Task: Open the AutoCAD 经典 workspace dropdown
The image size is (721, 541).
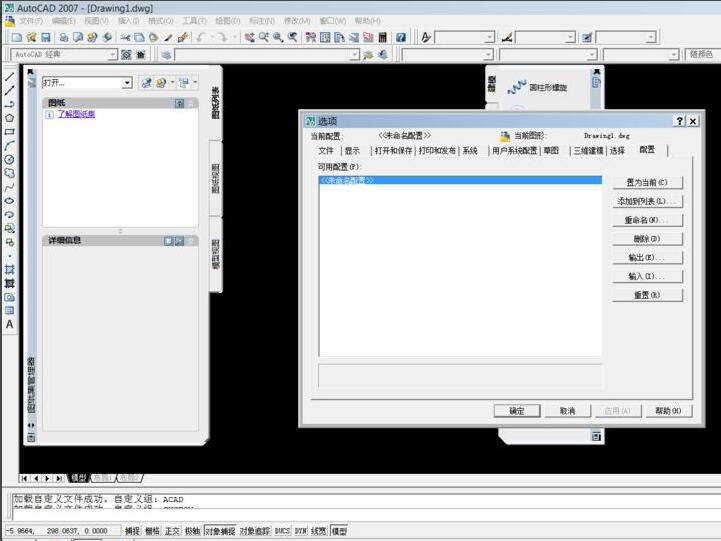Action: (112, 55)
